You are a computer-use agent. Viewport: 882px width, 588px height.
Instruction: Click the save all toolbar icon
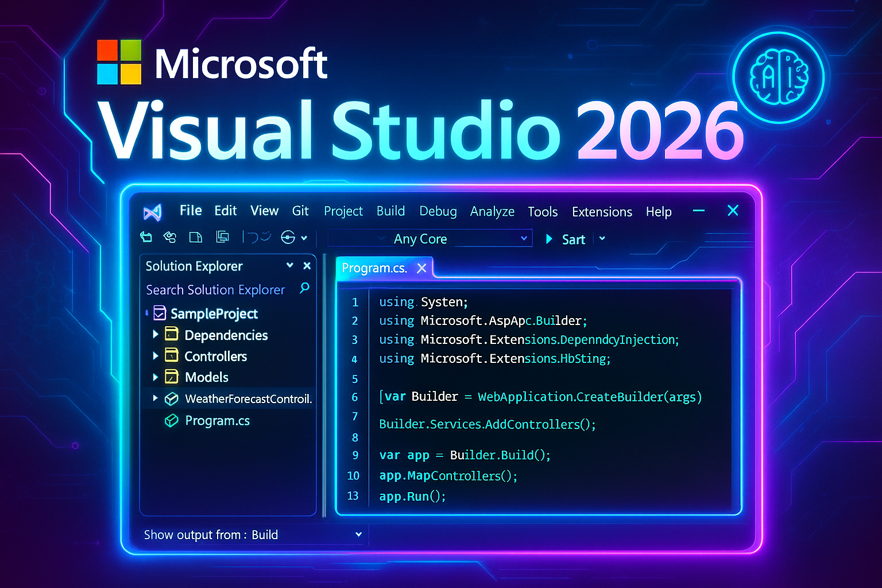(x=222, y=237)
